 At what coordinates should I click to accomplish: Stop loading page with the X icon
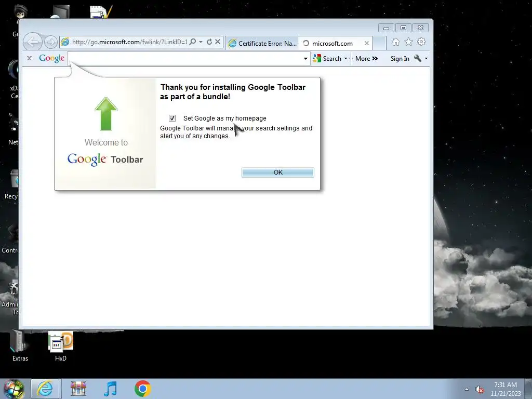coord(218,42)
